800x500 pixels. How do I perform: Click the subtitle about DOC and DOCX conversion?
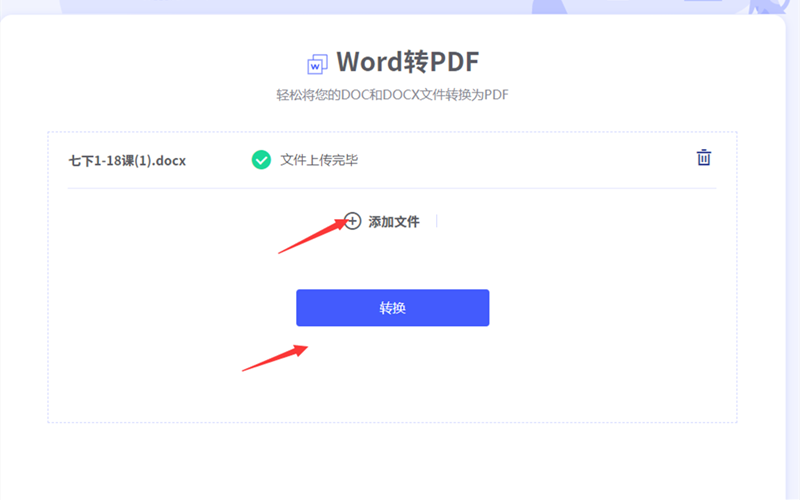[x=393, y=95]
